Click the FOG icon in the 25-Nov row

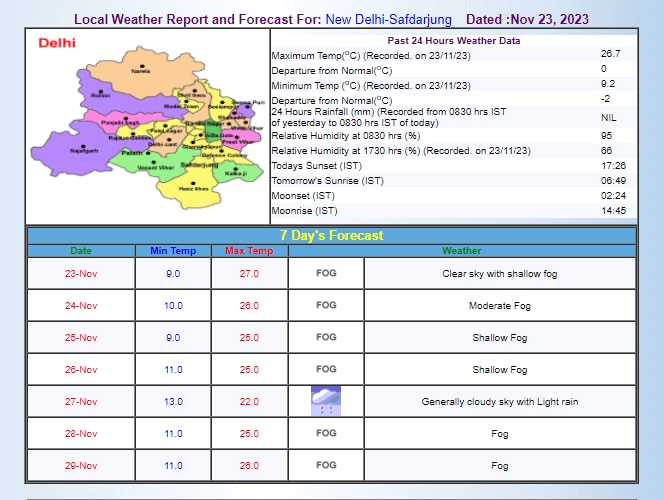click(326, 337)
